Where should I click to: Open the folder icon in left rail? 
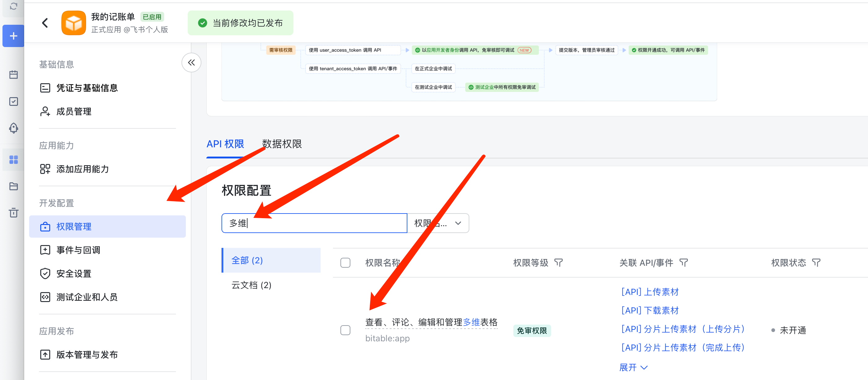coord(14,186)
